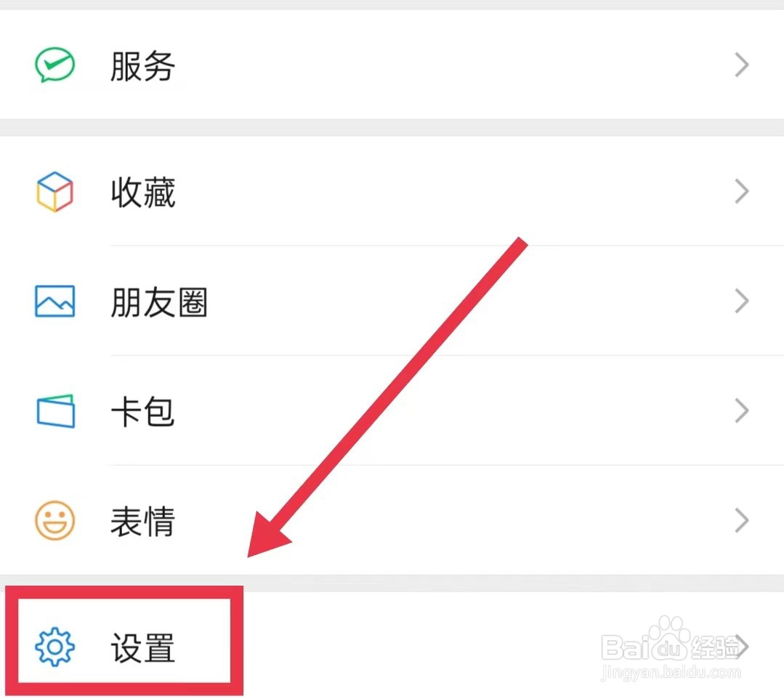Tap the blue Settings gear icon

point(55,647)
